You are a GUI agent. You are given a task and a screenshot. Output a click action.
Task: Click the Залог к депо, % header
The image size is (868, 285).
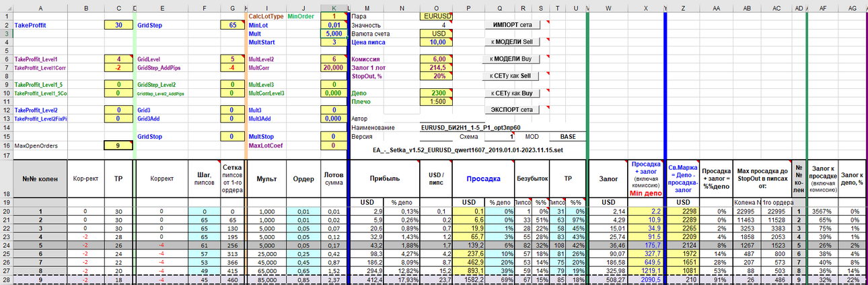853,178
